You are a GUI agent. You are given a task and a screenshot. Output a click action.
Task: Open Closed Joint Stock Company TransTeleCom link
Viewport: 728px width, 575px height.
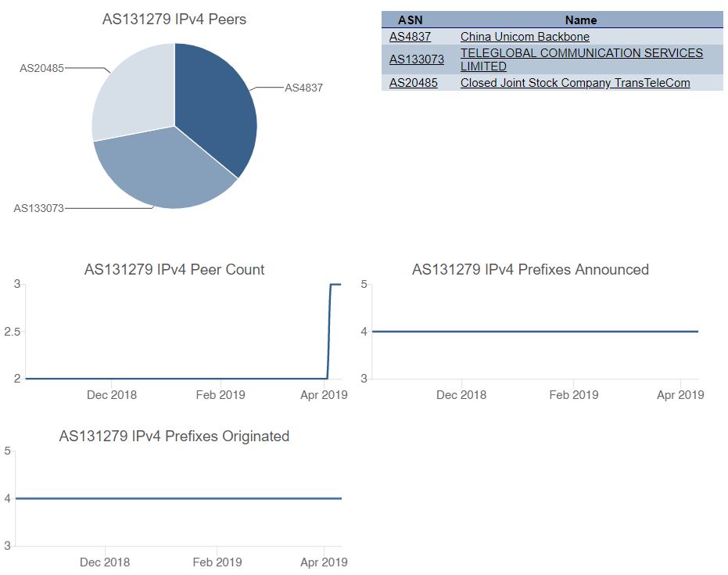[575, 83]
